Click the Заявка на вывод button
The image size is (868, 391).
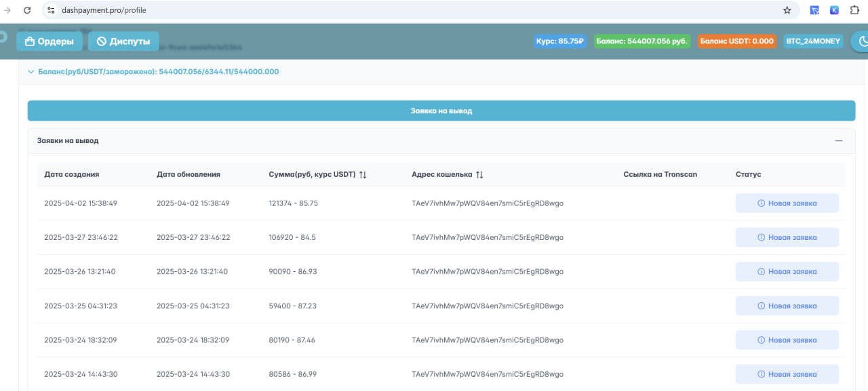441,111
